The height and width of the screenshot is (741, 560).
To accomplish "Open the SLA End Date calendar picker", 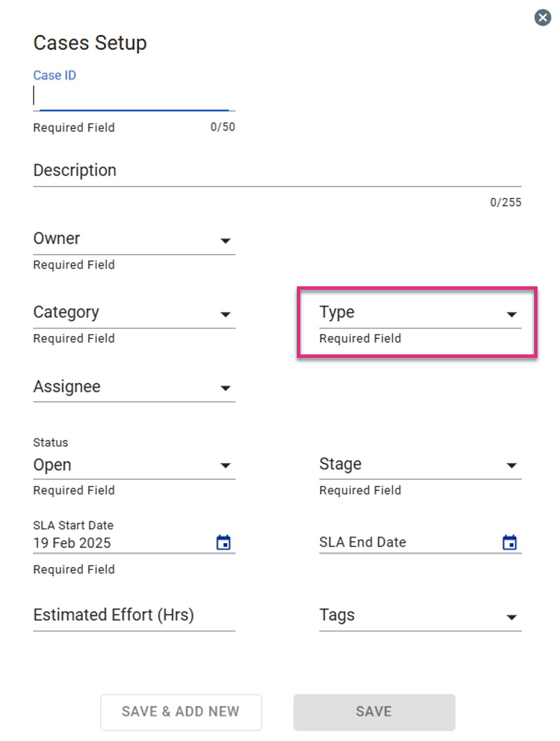I will pyautogui.click(x=509, y=542).
